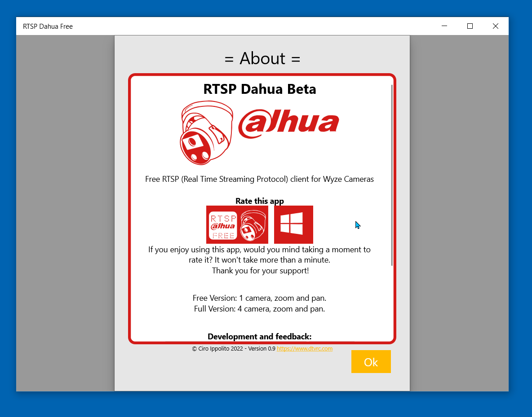Maximize the RTSP Dahua Free window
This screenshot has width=532, height=417.
click(x=470, y=26)
